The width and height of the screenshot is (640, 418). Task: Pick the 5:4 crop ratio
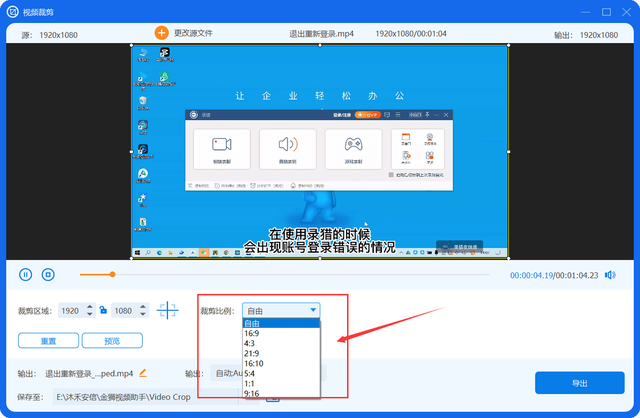(x=281, y=374)
